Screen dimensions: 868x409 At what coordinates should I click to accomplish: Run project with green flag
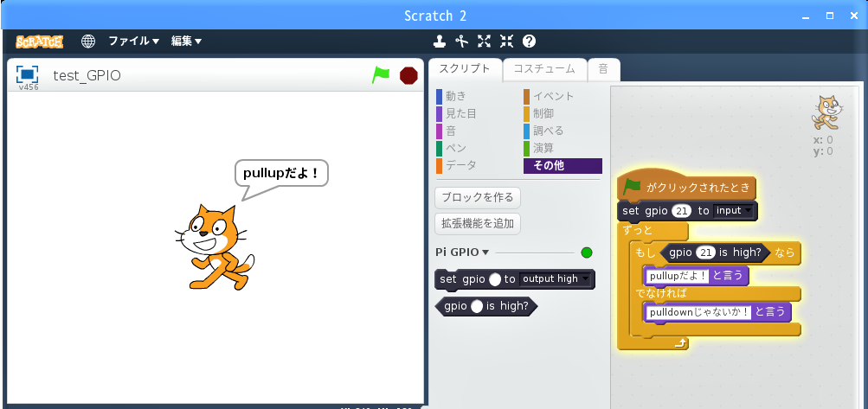click(x=381, y=74)
